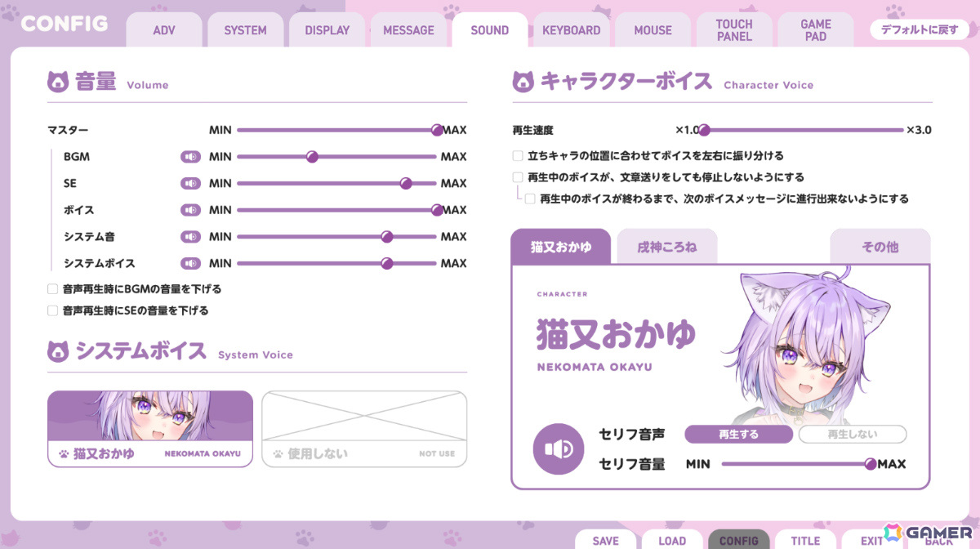Viewport: 980px width, 549px height.
Task: Switch to その他 character voice tab
Action: (x=880, y=247)
